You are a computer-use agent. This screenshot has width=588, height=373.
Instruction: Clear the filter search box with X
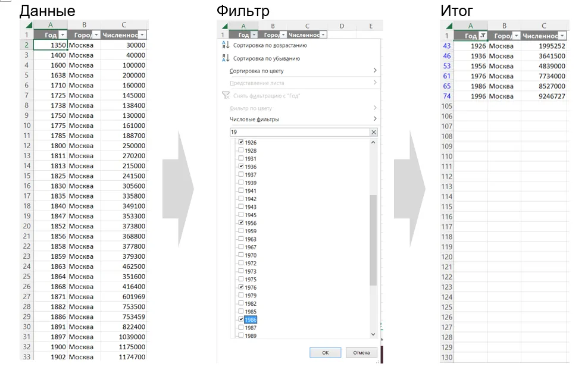tap(374, 132)
